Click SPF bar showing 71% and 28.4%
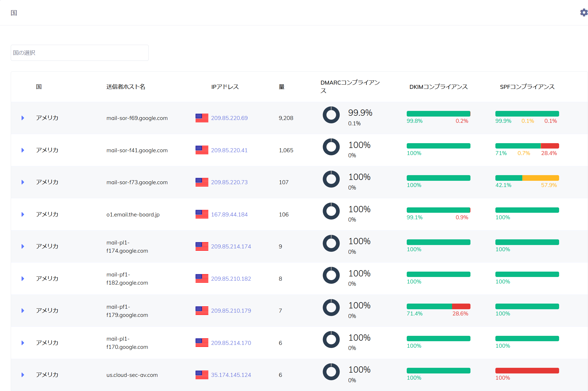Image resolution: width=588 pixels, height=391 pixels. coord(527,146)
